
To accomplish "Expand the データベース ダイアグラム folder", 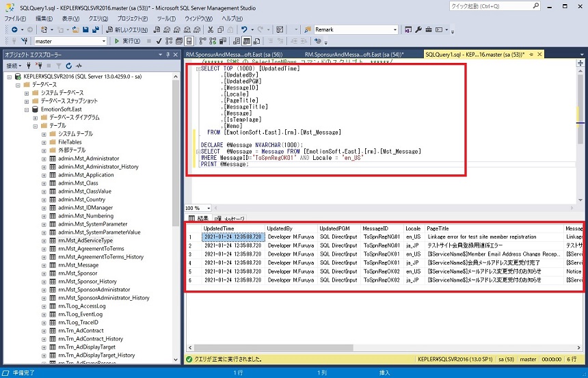I will tap(36, 118).
